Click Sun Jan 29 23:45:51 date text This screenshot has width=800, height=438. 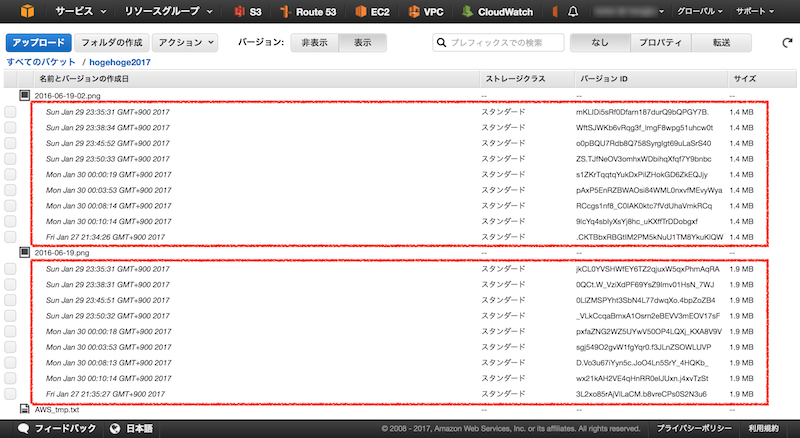pyautogui.click(x=108, y=300)
